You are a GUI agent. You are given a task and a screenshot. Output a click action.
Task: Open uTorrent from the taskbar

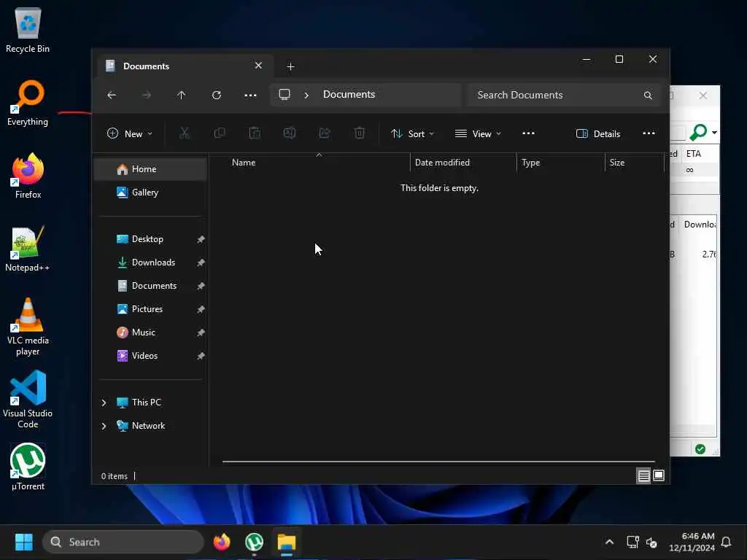tap(254, 542)
